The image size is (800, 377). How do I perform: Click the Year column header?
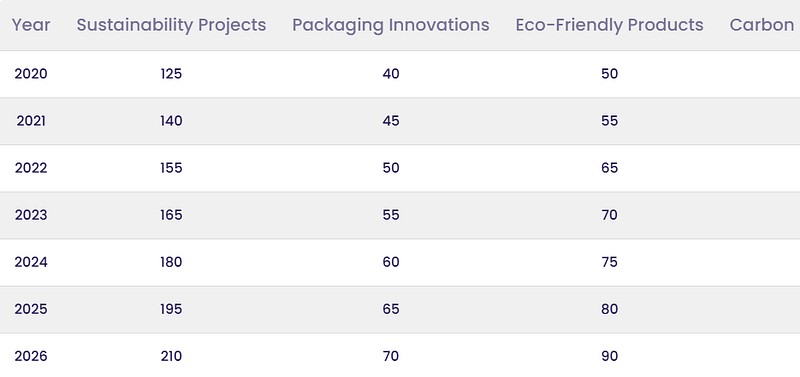click(x=31, y=25)
